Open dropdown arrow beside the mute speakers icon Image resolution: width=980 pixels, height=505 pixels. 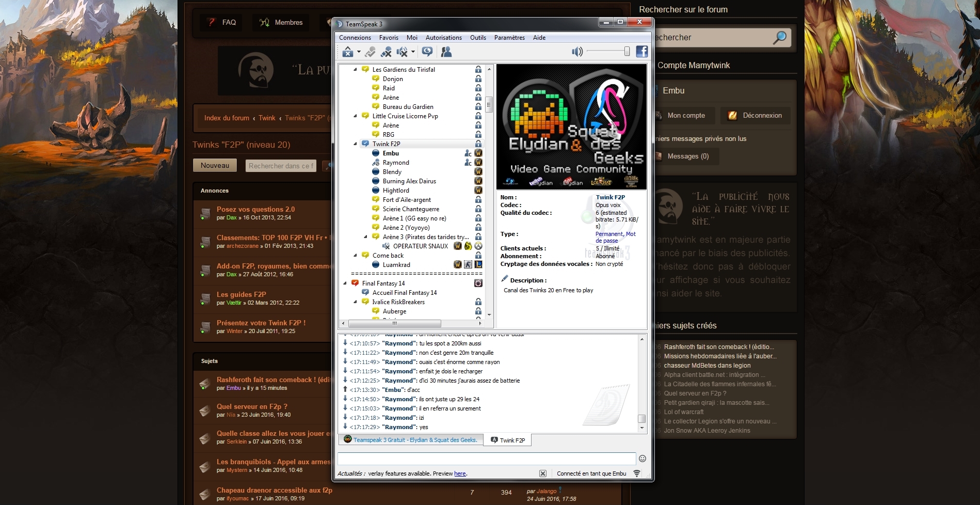pyautogui.click(x=413, y=52)
